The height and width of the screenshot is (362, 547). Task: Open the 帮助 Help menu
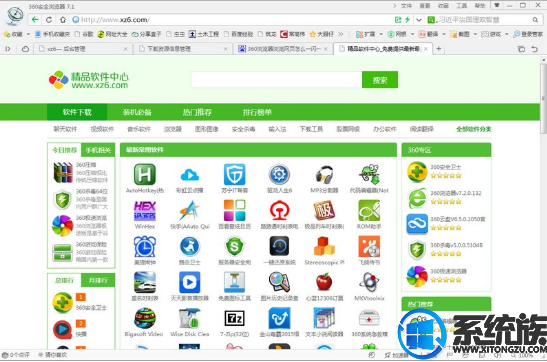tap(480, 6)
